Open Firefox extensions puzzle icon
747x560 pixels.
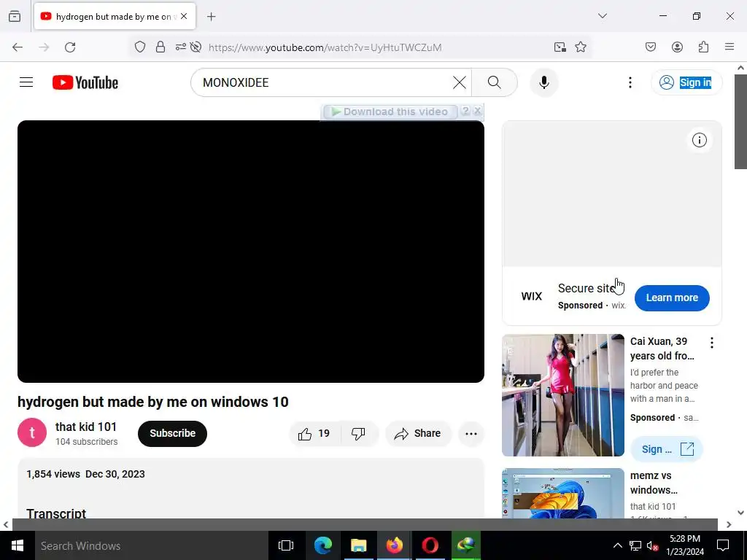(x=703, y=47)
